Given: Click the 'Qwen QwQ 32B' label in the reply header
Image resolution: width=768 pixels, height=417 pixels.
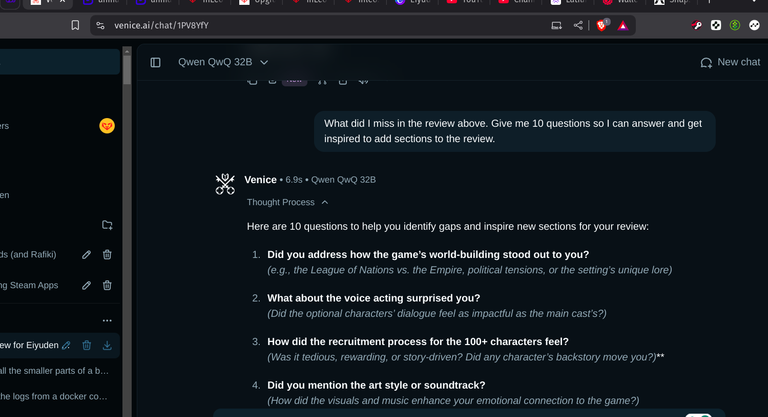Looking at the screenshot, I should (x=343, y=180).
